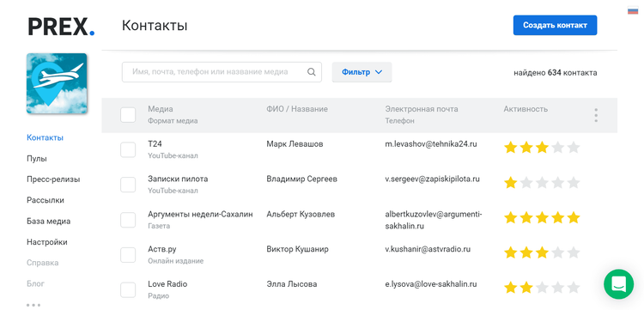
Task: Click the Russian flag language icon
Action: tap(633, 11)
